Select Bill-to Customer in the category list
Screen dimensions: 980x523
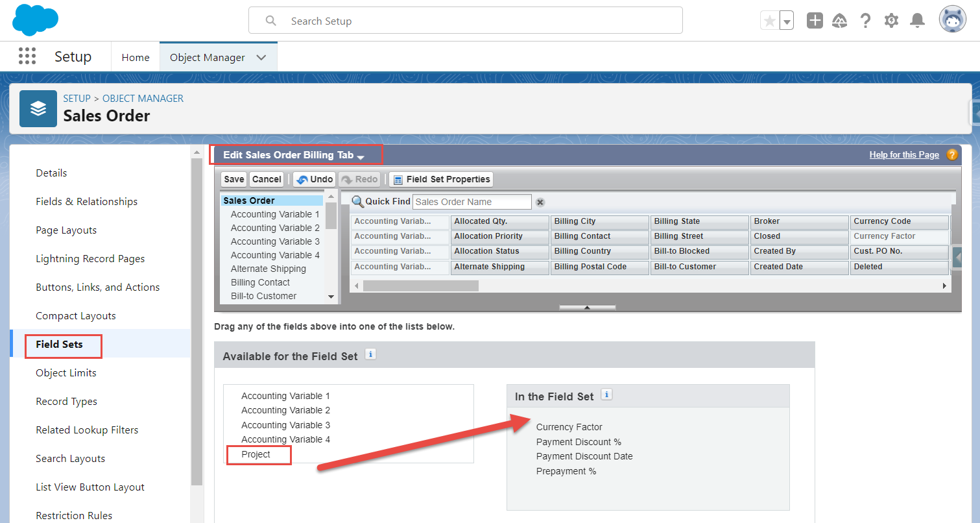pyautogui.click(x=263, y=296)
